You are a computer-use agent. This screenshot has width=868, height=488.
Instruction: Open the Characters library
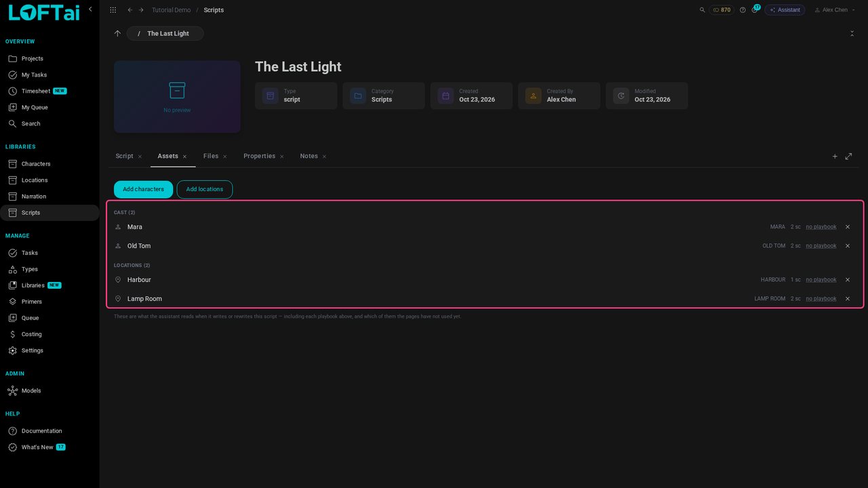pos(36,164)
